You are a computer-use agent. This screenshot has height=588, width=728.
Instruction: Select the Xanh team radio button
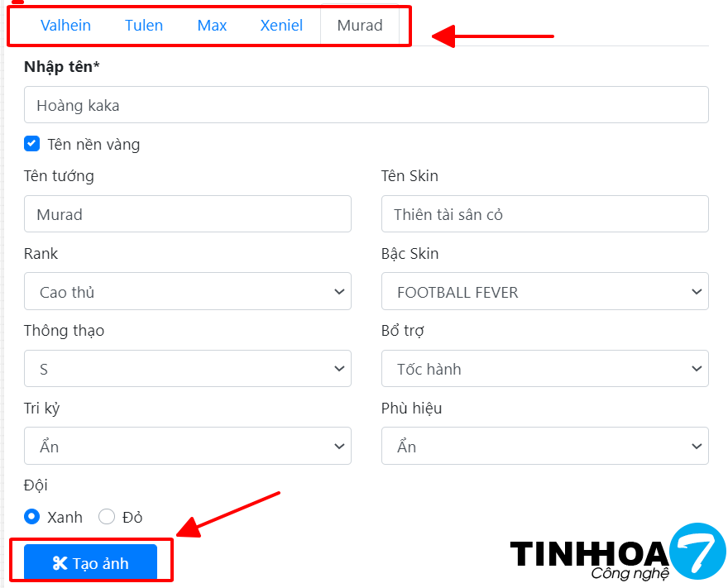(x=32, y=517)
